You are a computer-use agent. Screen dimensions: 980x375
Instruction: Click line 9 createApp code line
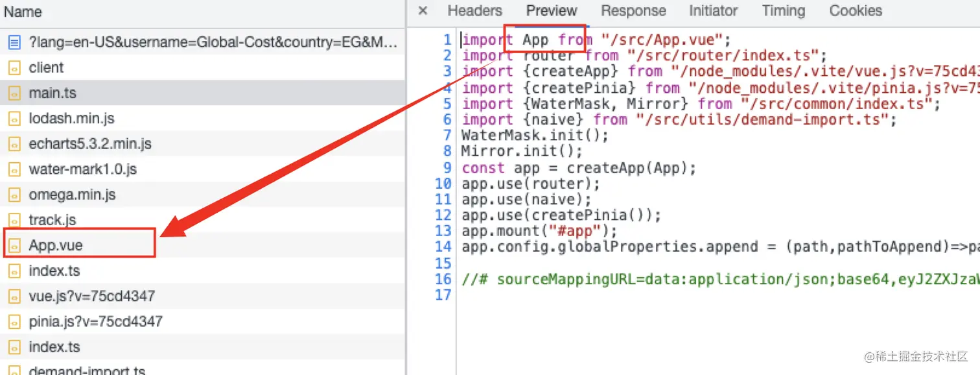click(x=578, y=168)
